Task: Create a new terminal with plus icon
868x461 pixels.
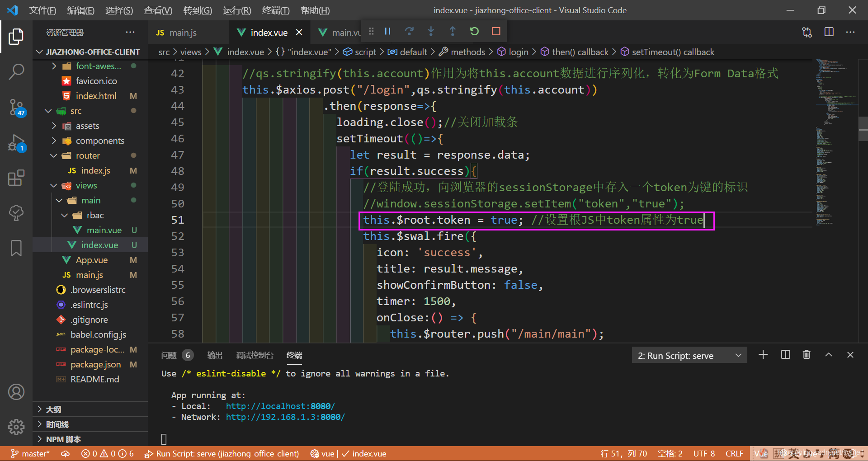Action: (x=763, y=355)
